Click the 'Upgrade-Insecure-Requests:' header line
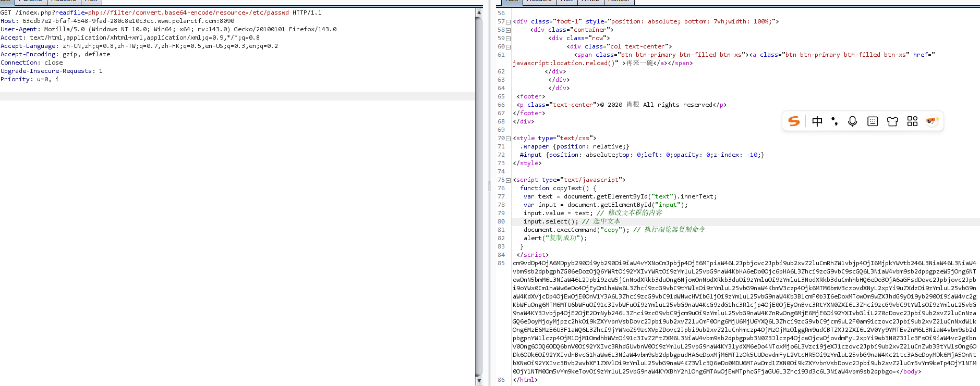 point(52,71)
